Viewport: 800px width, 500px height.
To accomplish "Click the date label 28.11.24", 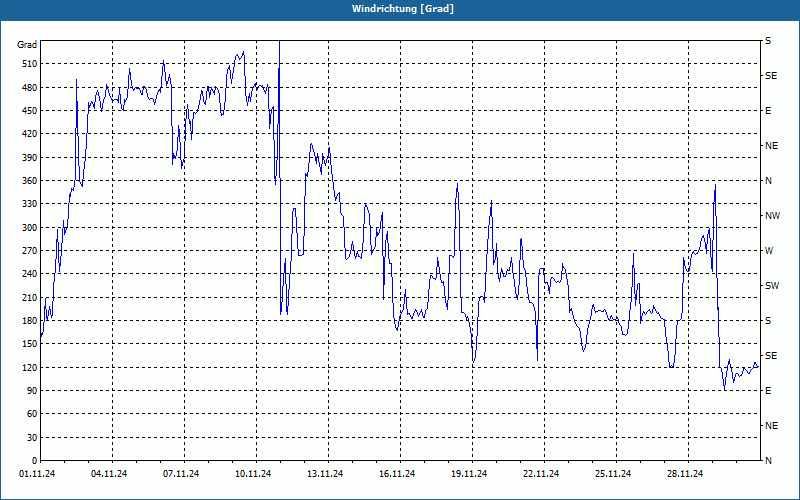I will [684, 474].
